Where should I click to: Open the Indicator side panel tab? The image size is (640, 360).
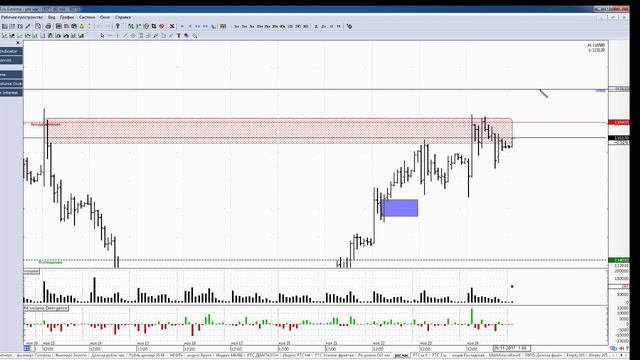point(11,51)
